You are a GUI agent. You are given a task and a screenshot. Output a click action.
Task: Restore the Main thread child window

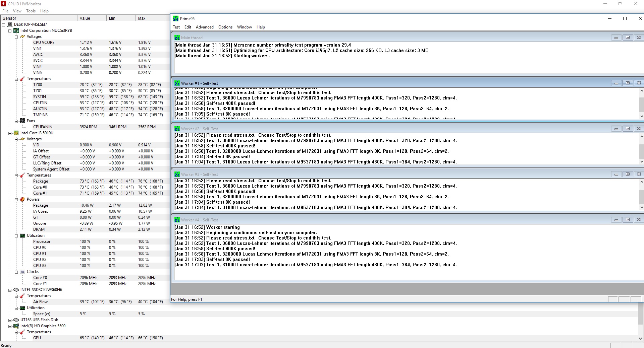[x=628, y=38]
